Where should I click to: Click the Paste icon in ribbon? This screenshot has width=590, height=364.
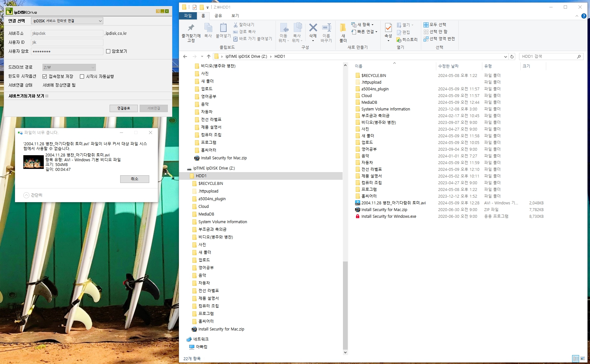pos(223,31)
